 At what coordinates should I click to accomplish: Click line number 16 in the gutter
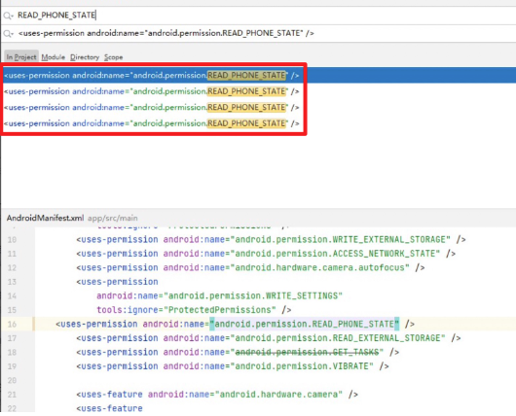tap(12, 324)
